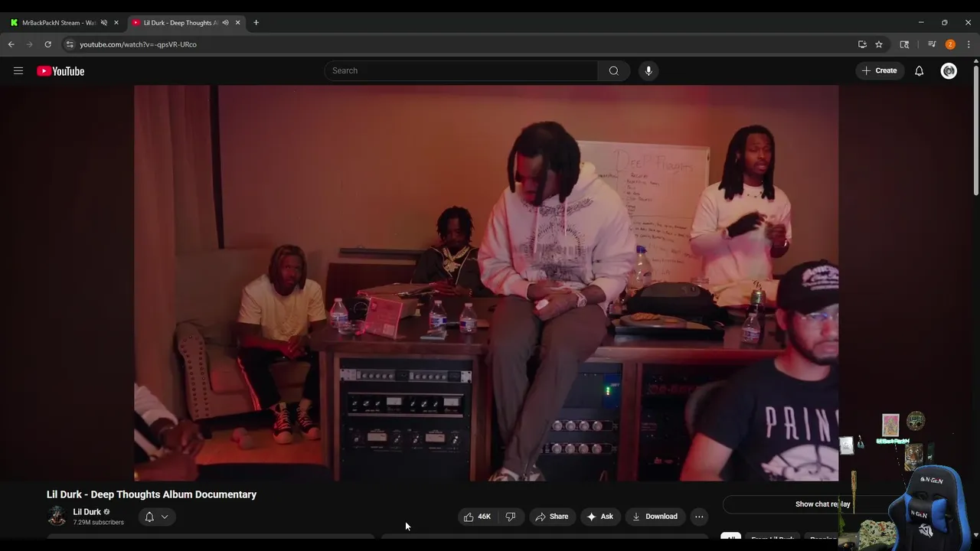
Task: Open media controls icon in toolbar
Action: tap(932, 44)
